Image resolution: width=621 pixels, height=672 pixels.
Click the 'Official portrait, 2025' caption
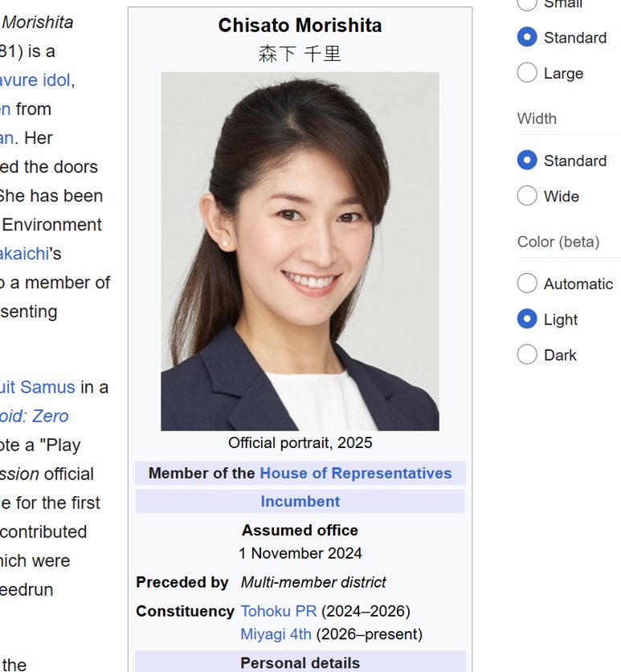point(300,442)
